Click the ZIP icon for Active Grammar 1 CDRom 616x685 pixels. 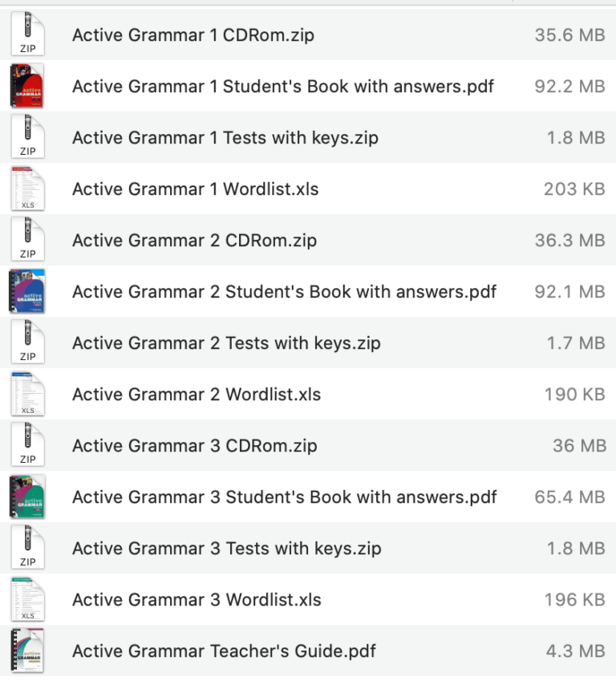pos(27,34)
